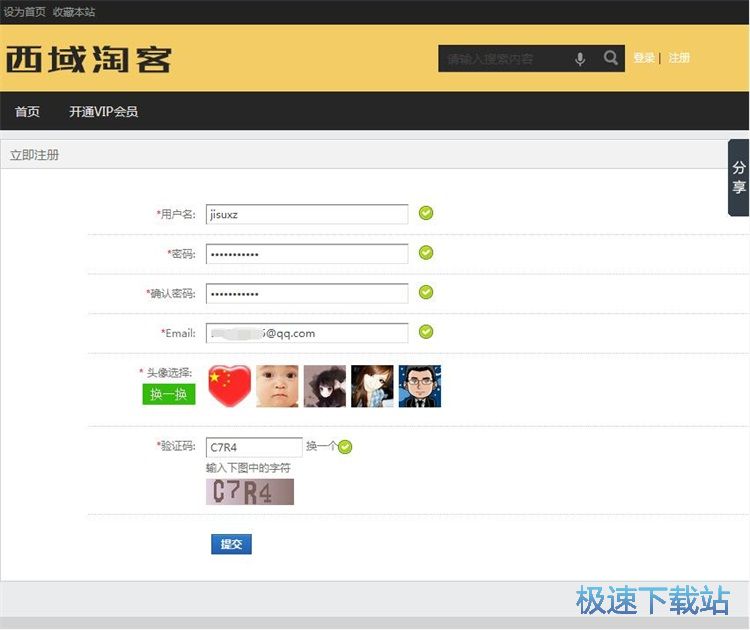Click the 用户名 field containing jisuxz
Image resolution: width=750 pixels, height=630 pixels.
coord(307,214)
